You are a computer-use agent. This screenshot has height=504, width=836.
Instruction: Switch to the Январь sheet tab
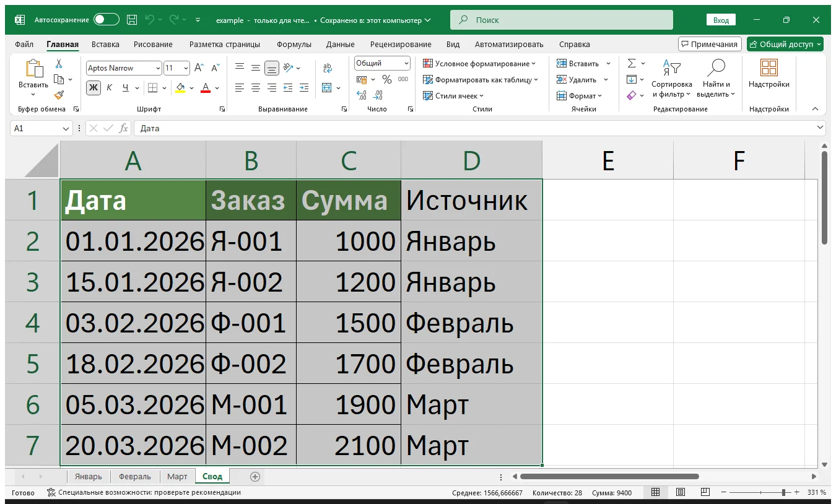pyautogui.click(x=89, y=476)
